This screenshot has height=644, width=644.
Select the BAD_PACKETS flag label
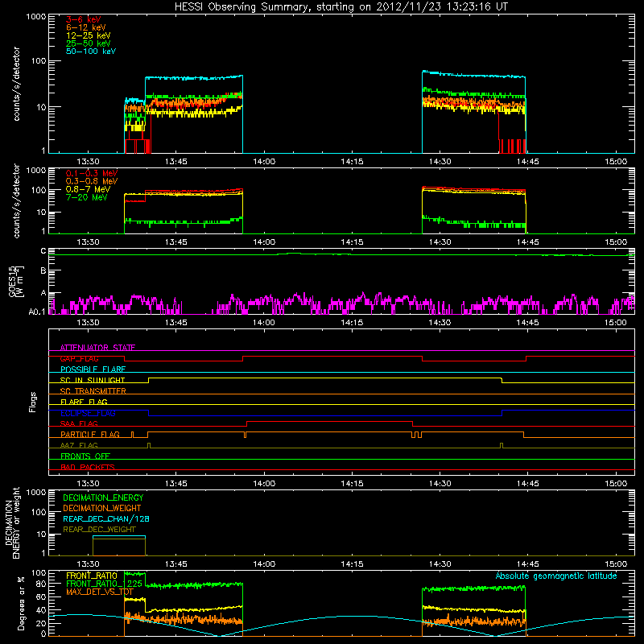click(88, 467)
